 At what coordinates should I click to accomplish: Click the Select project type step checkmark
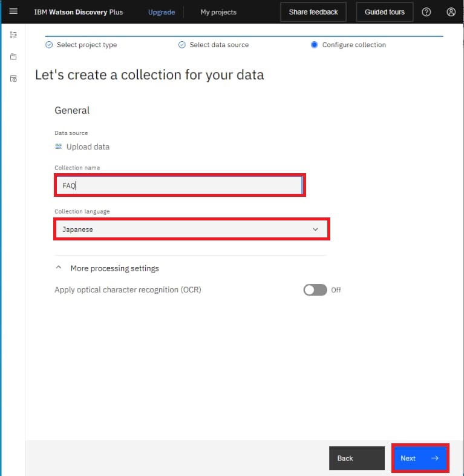coord(49,45)
